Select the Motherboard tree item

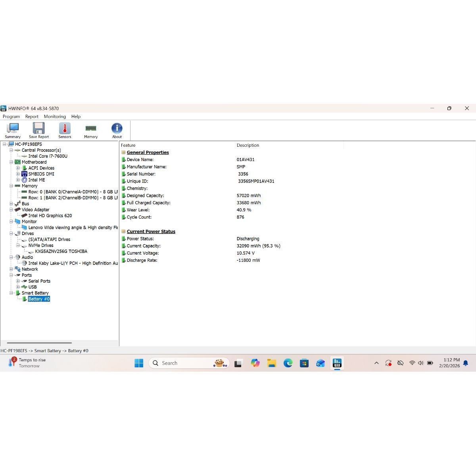pos(34,162)
